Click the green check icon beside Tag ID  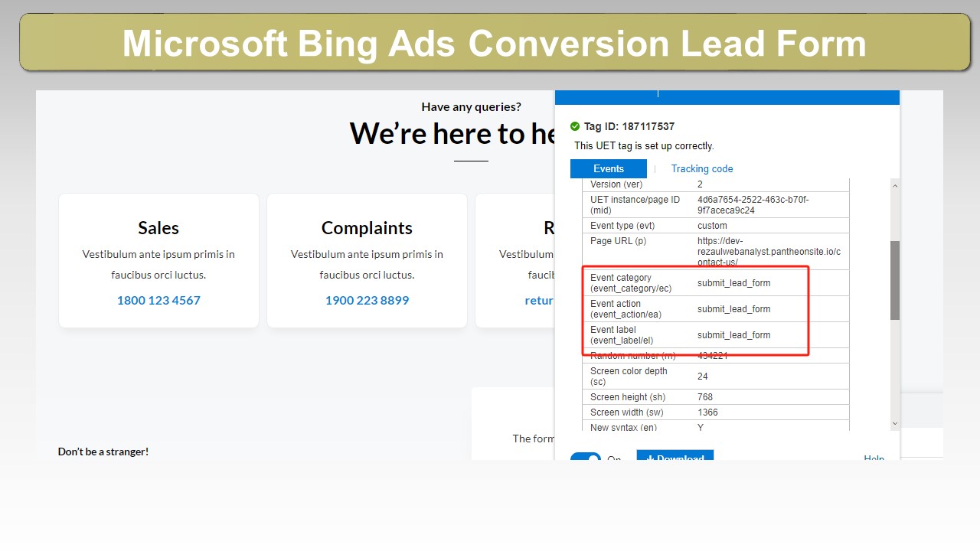(x=576, y=126)
